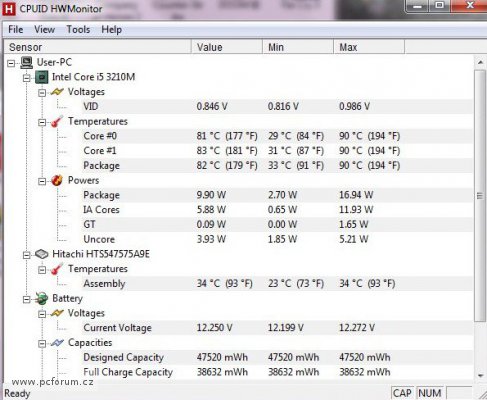Collapse the Battery Voltages group
Viewport: 487px width, 400px height.
tap(42, 314)
